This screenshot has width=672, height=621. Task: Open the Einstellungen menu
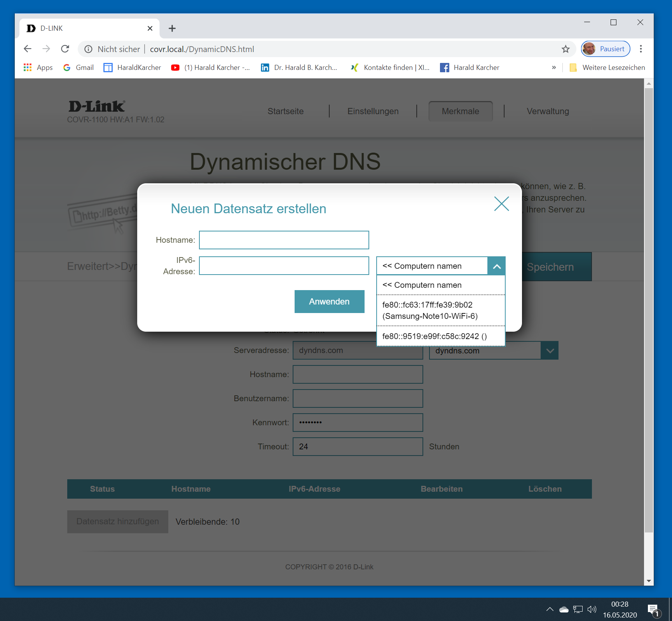pyautogui.click(x=373, y=111)
